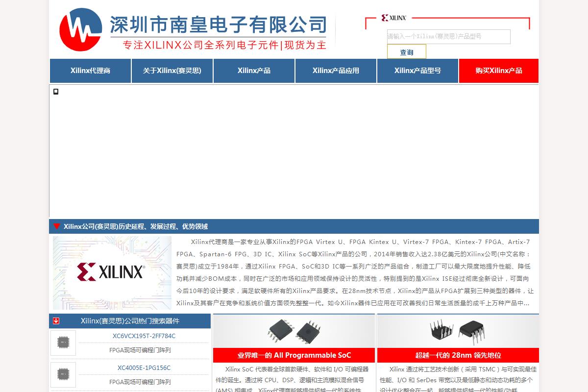
Task: Click the red 购买Xilinx产品 nav tab
Action: [499, 71]
